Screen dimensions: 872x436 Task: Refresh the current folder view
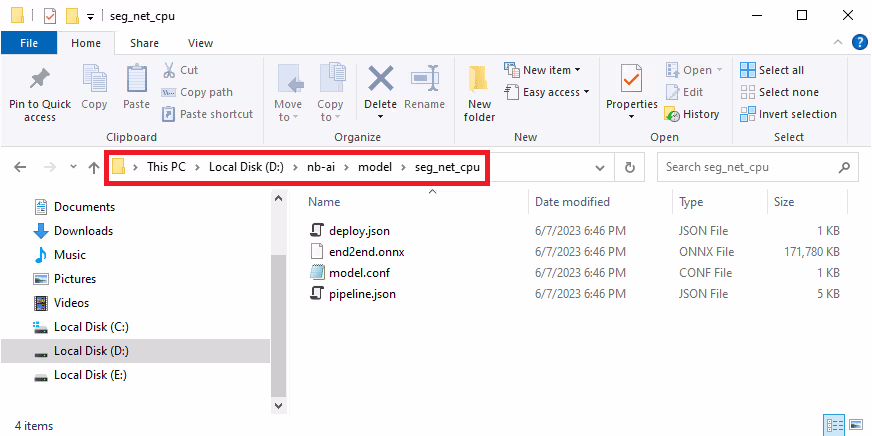630,167
